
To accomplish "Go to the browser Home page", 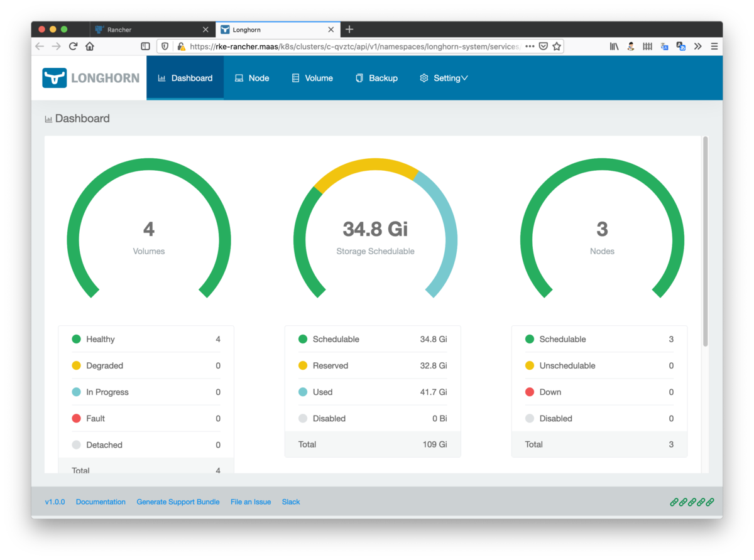I will coord(90,46).
